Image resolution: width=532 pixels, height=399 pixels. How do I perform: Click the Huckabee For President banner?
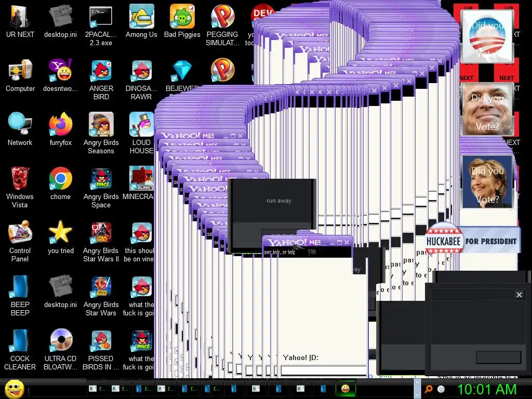(472, 241)
